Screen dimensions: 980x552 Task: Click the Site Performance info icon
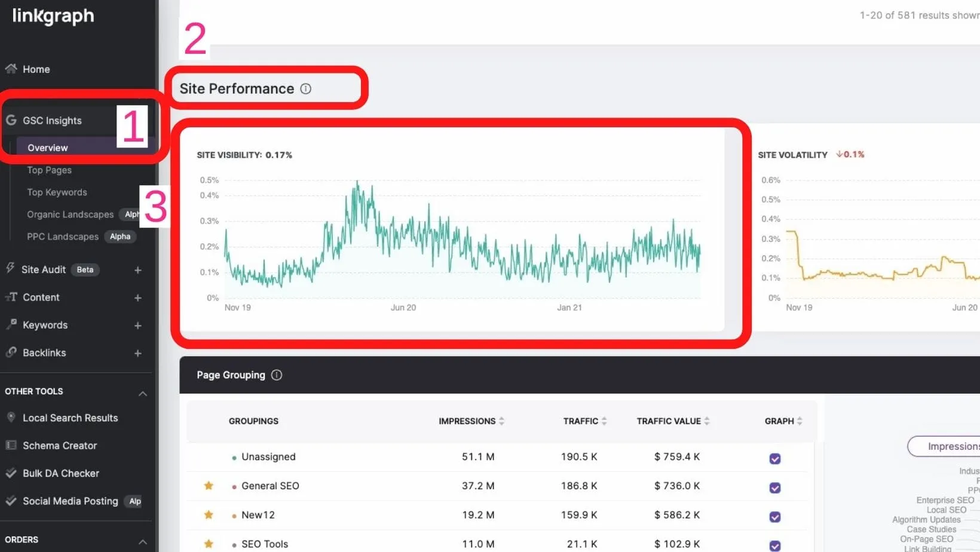(x=305, y=88)
